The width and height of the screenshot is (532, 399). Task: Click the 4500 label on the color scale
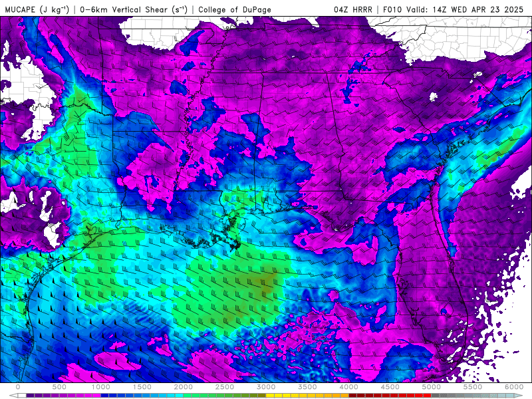[x=390, y=387]
